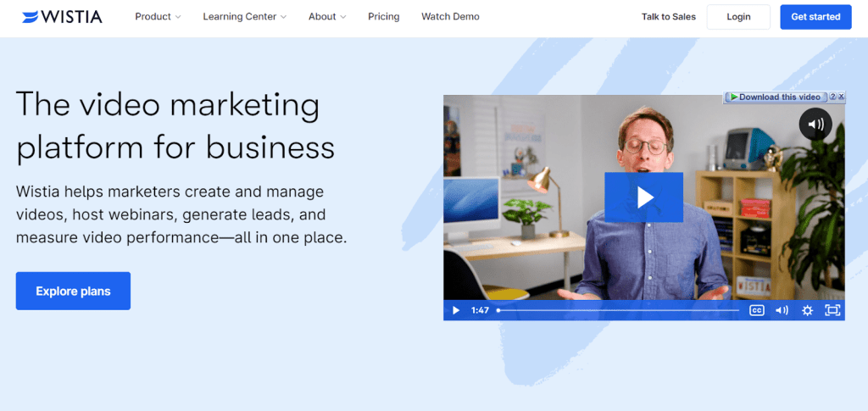Viewport: 868px width, 411px height.
Task: Click the Download this video overlay
Action: click(775, 97)
